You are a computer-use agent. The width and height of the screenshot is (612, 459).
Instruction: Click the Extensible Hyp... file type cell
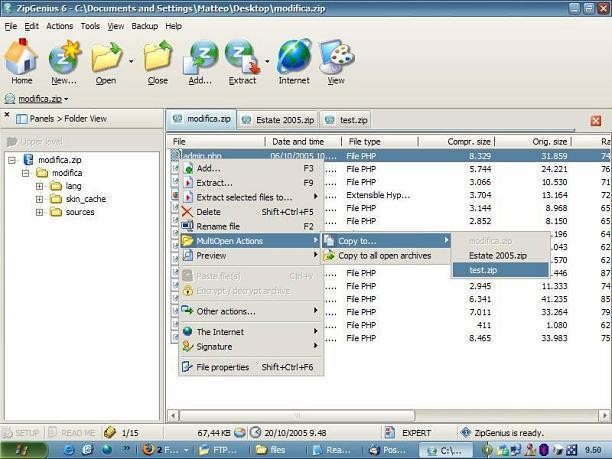click(x=378, y=195)
